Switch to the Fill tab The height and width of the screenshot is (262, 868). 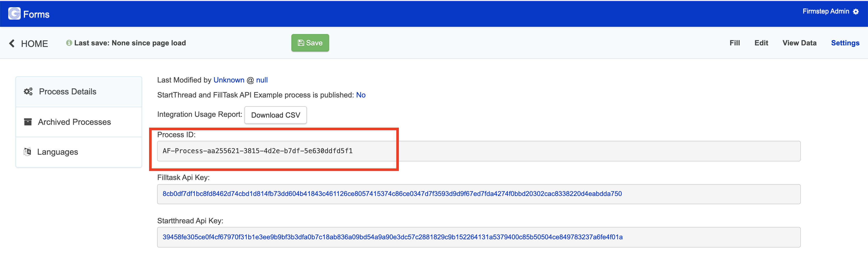coord(734,43)
